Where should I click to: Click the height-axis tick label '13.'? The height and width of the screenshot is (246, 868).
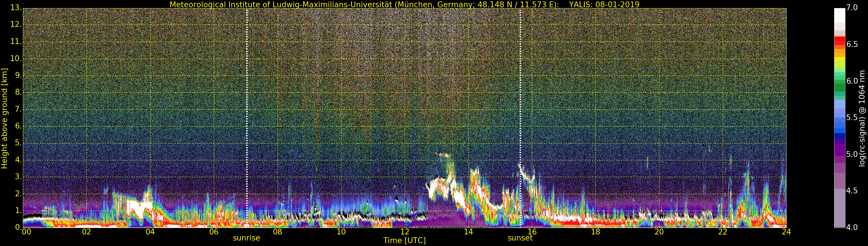click(x=16, y=8)
